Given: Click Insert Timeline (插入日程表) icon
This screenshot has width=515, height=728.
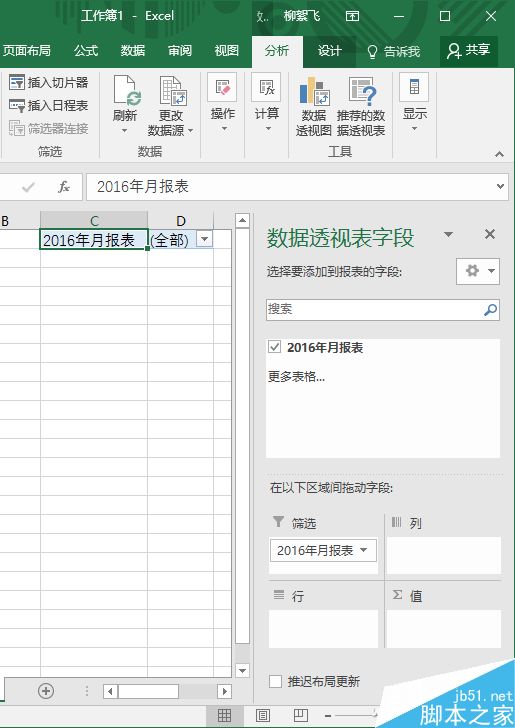Looking at the screenshot, I should tap(17, 105).
